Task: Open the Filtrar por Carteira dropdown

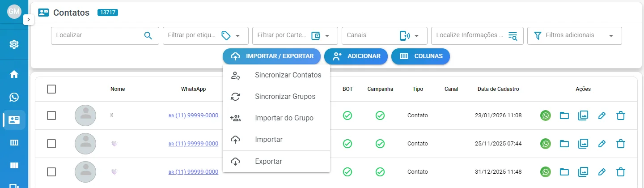Action: (295, 36)
